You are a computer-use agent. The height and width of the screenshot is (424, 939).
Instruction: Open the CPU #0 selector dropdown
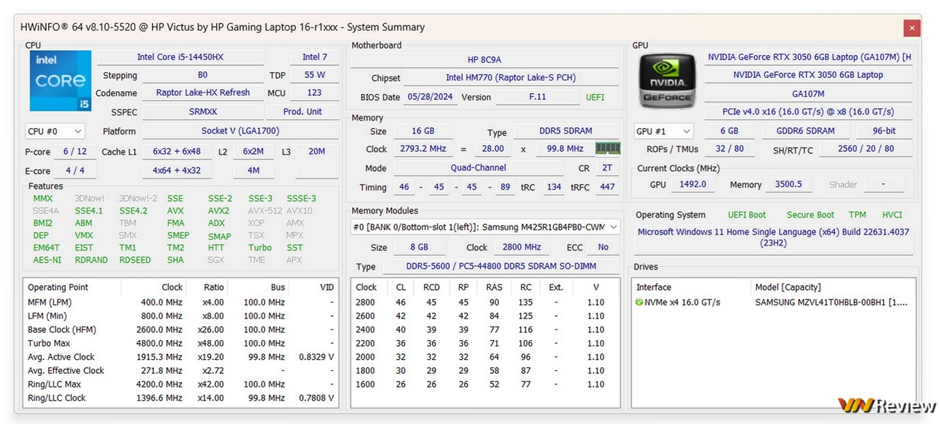coord(55,131)
